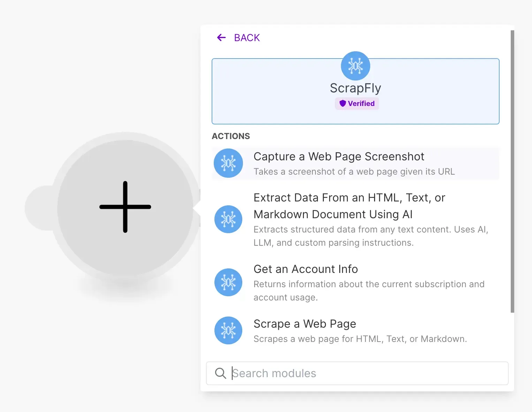Viewport: 532px width, 412px height.
Task: Click the Extract Data From HTML action icon
Action: tap(228, 219)
